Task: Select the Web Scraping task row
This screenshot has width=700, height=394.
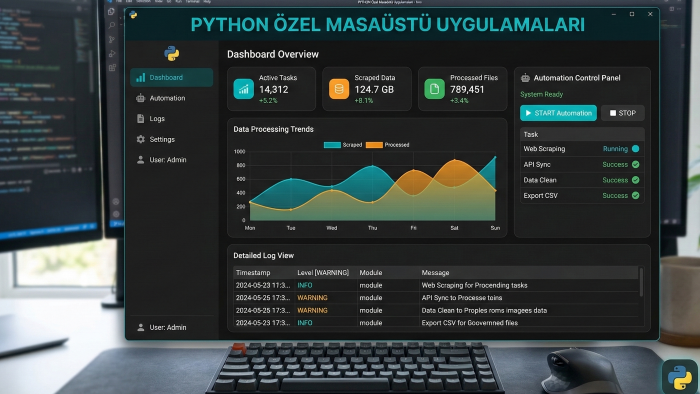Action: (x=582, y=149)
